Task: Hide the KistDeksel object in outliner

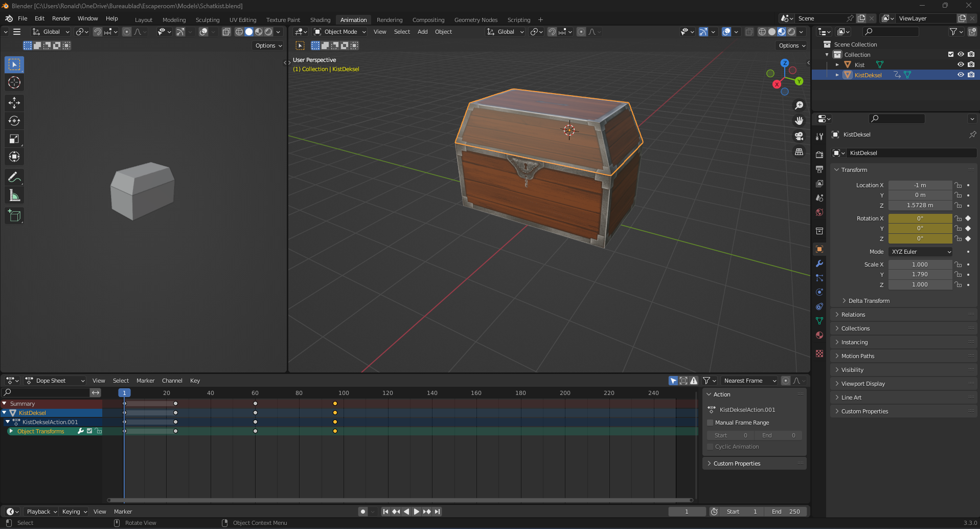Action: (x=961, y=75)
